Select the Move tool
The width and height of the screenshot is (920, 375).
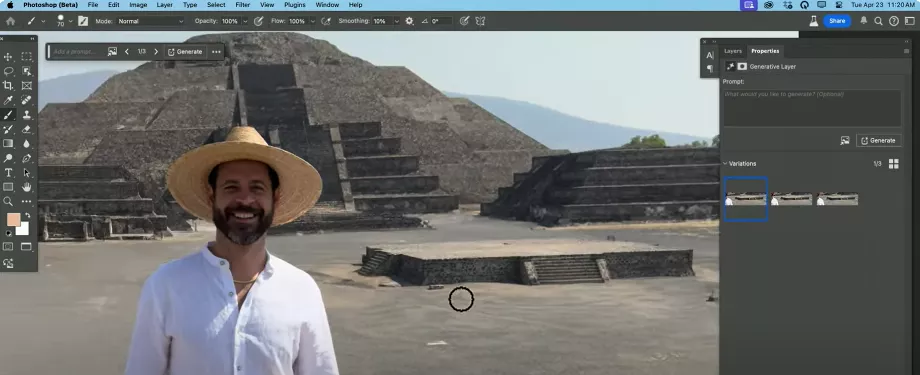pos(8,57)
